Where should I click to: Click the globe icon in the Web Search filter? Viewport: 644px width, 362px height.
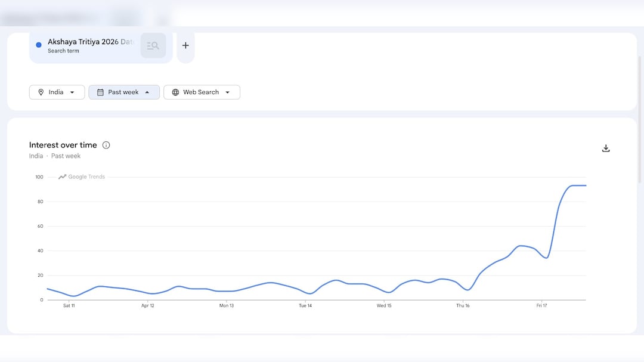pos(175,92)
